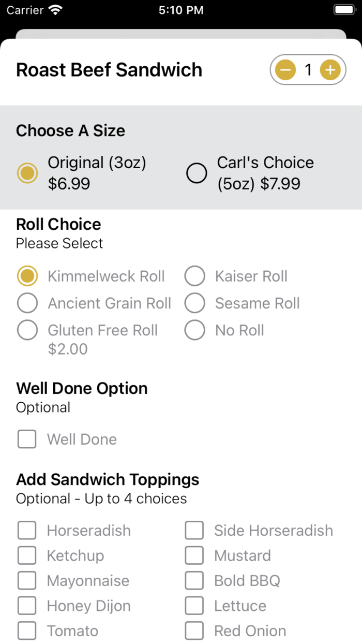Select Carl's Choice (5oz) size
Viewport: 362px width, 644px height.
(197, 173)
